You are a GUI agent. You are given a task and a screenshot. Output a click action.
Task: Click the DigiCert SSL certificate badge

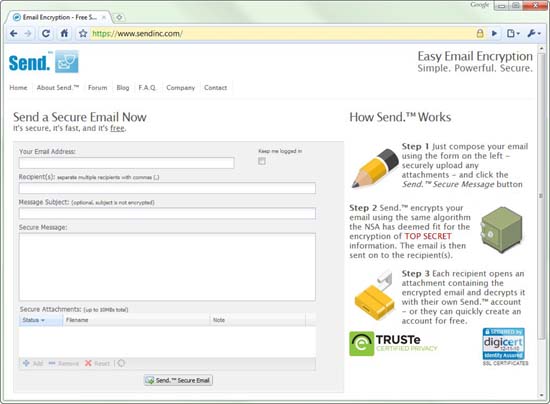tap(504, 346)
